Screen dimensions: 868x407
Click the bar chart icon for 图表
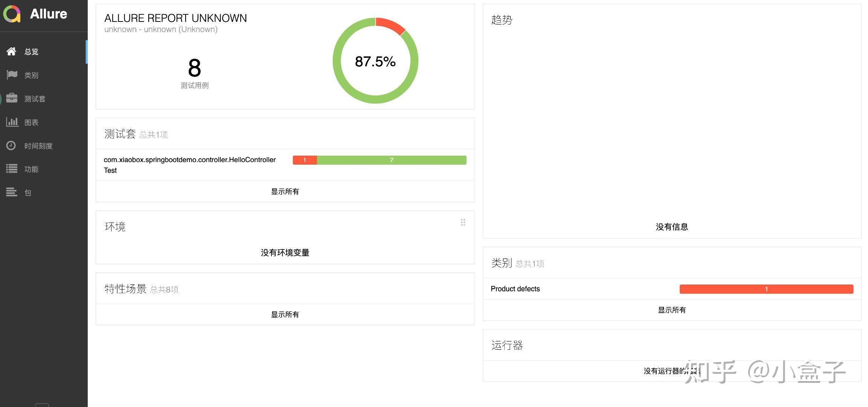(12, 122)
